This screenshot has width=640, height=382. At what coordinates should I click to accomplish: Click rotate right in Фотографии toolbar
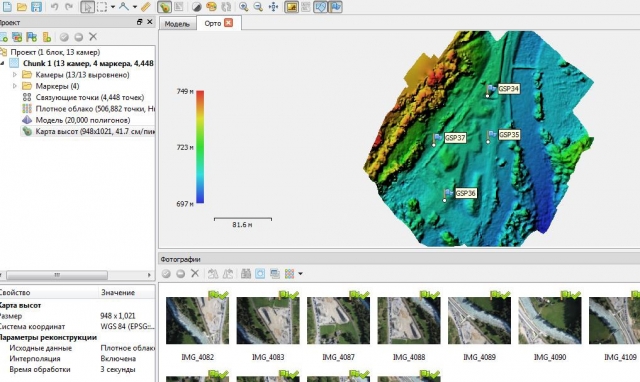click(x=228, y=273)
